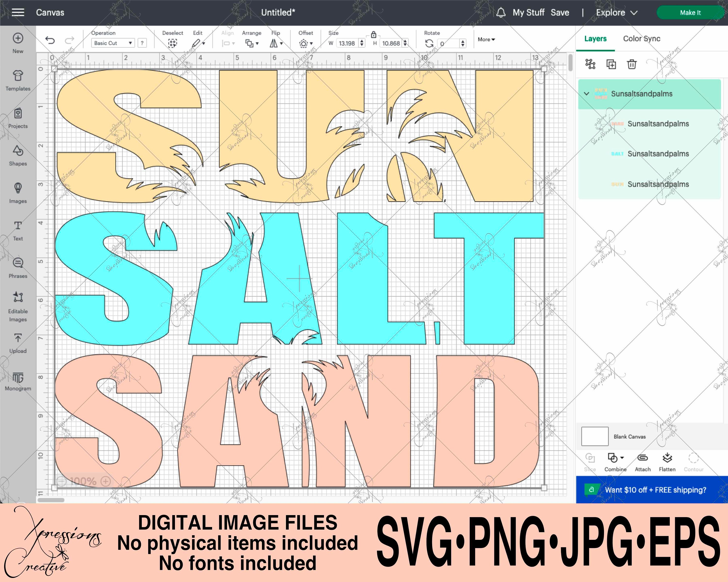Collapse the Sunsaltsandpalms layer group

pos(587,94)
